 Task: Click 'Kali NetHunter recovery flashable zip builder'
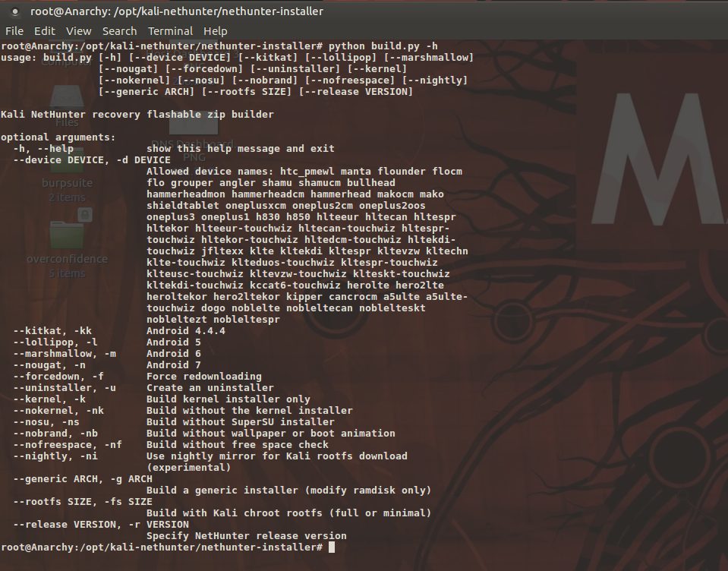coord(137,114)
